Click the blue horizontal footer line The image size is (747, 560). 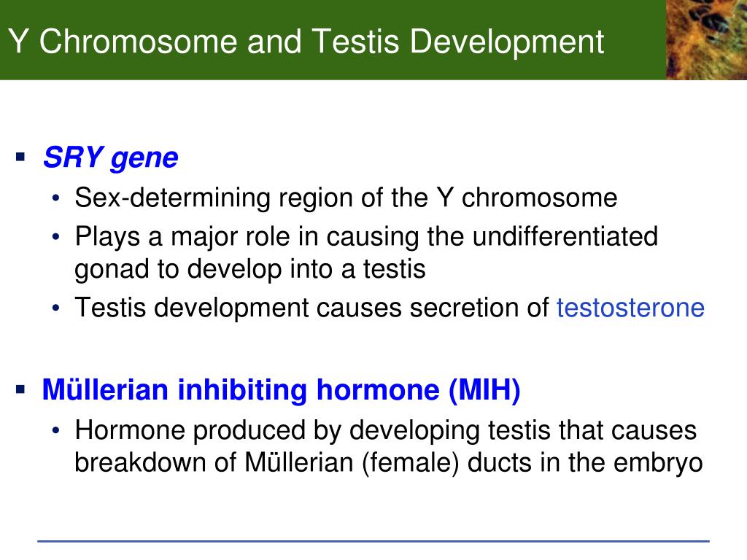[373, 542]
